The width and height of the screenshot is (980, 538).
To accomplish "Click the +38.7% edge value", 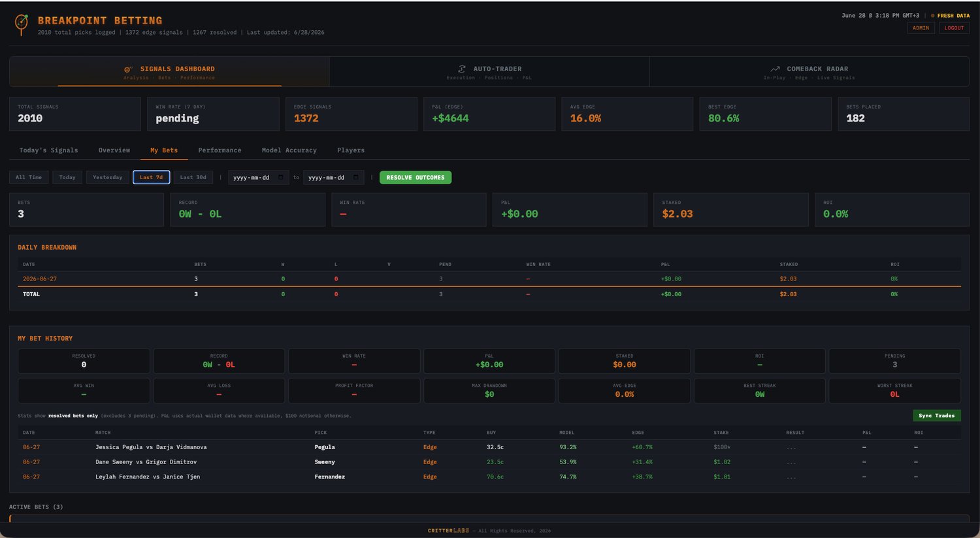I will pyautogui.click(x=642, y=477).
